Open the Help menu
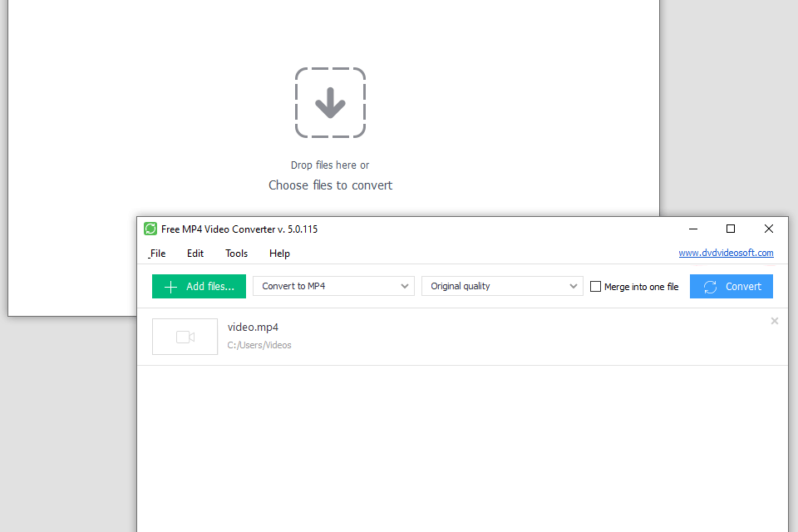Image resolution: width=798 pixels, height=532 pixels. pos(279,254)
